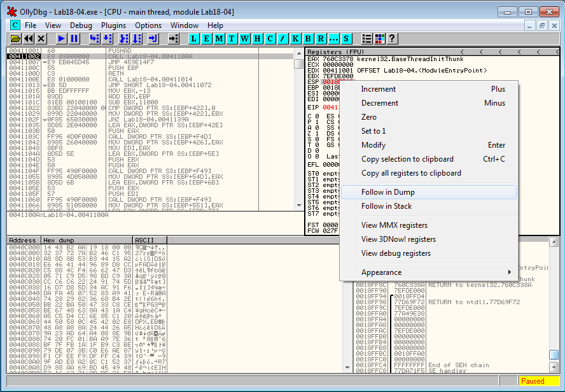This screenshot has width=565, height=392.
Task: Restart the program with the rewind icon
Action: [x=29, y=39]
